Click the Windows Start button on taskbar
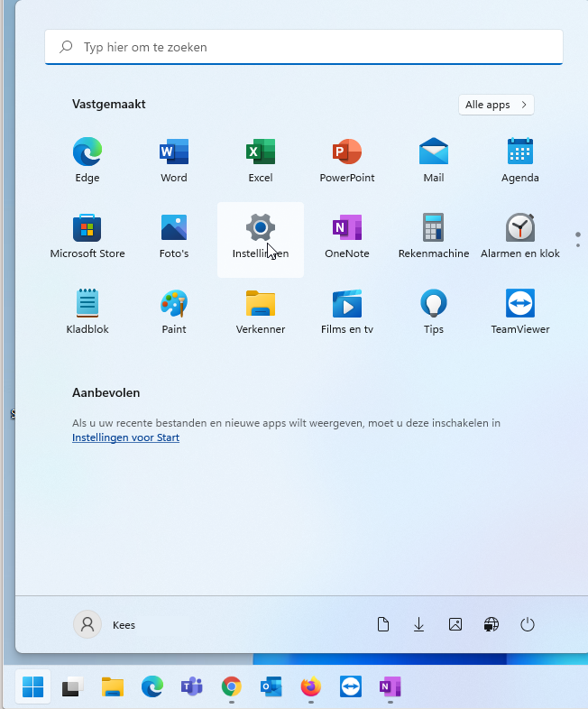 tap(32, 686)
